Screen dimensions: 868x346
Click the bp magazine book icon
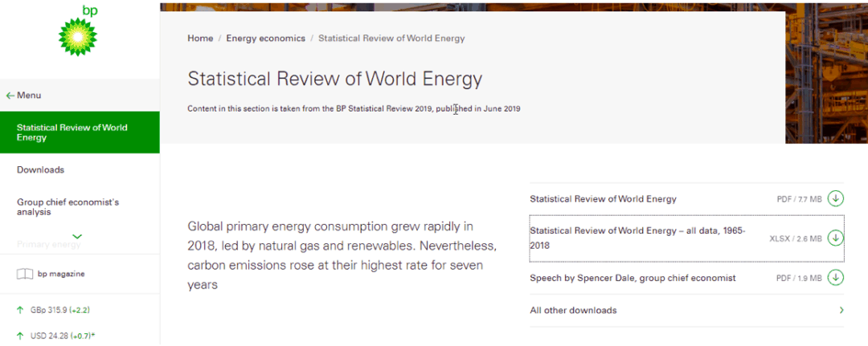point(25,274)
